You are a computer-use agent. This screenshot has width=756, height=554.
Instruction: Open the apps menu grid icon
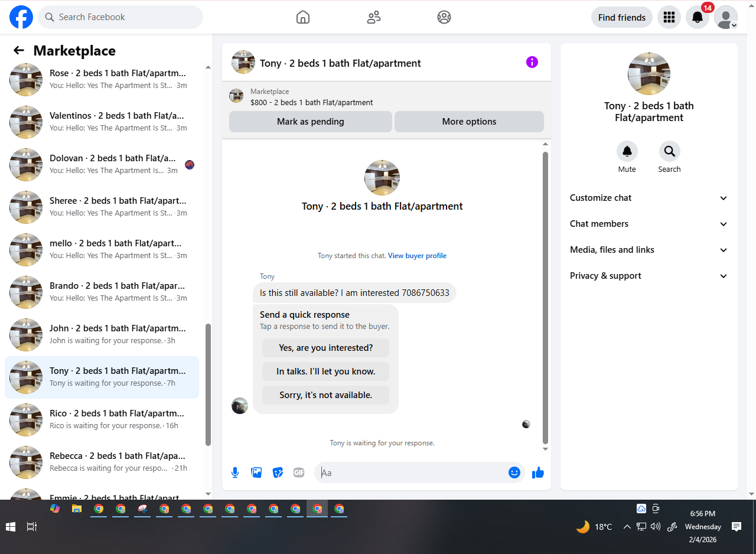coord(669,17)
